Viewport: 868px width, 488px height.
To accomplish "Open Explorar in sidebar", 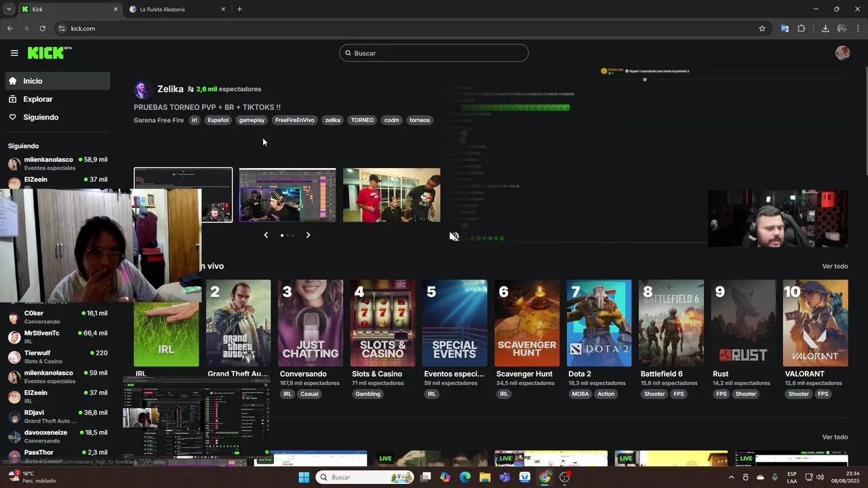I will point(58,99).
